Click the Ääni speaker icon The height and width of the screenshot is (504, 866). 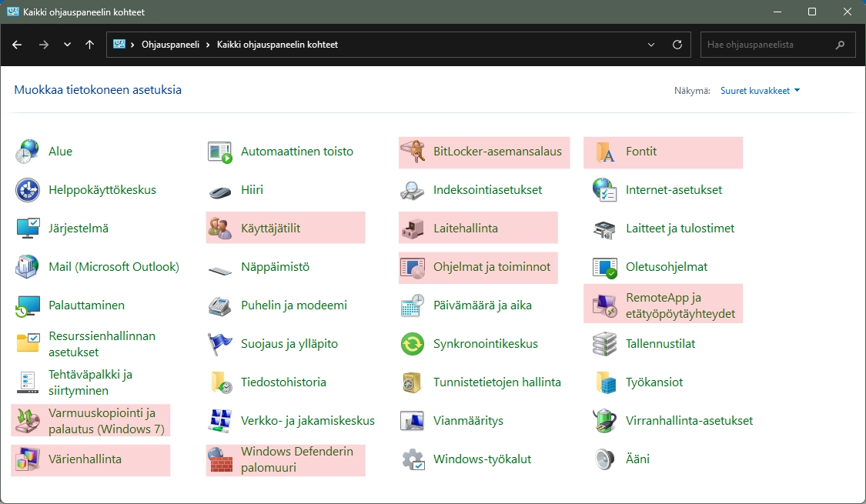click(605, 459)
